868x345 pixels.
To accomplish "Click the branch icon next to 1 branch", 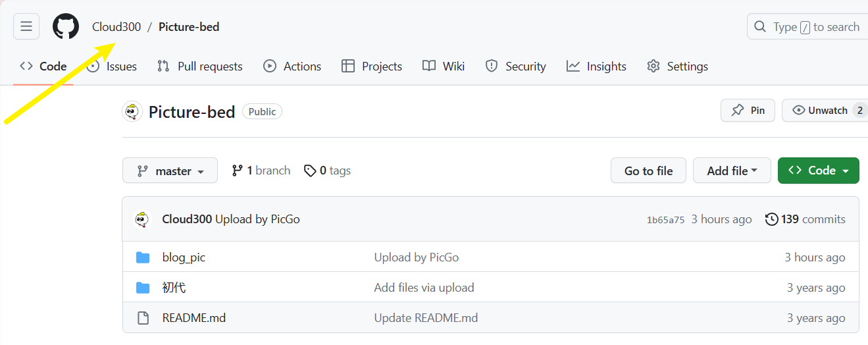I will click(x=238, y=171).
